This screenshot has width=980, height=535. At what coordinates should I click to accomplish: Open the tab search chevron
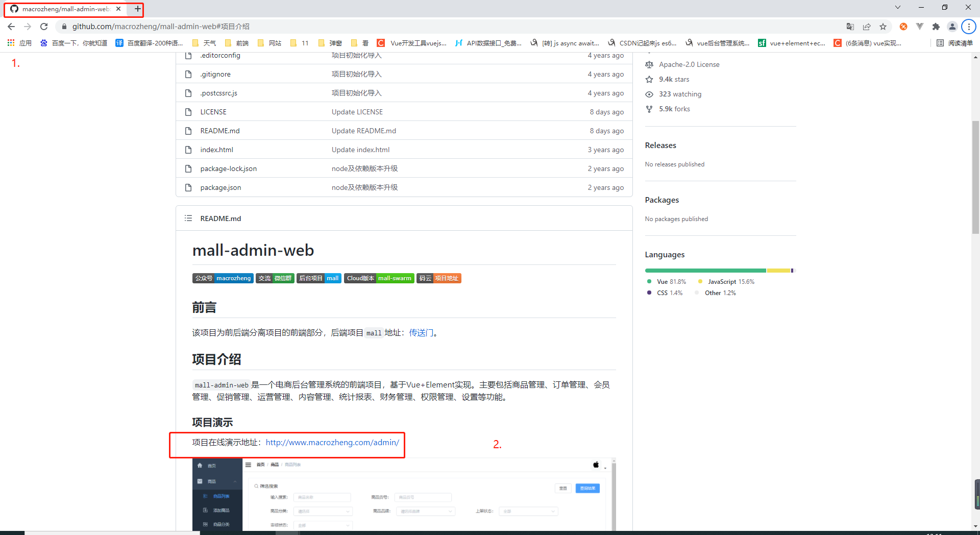click(897, 7)
